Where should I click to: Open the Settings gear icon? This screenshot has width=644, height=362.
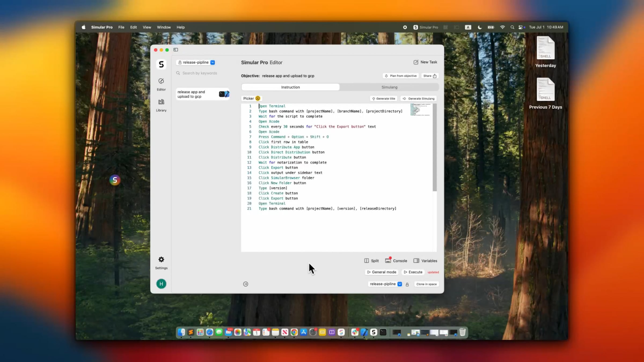tap(161, 263)
